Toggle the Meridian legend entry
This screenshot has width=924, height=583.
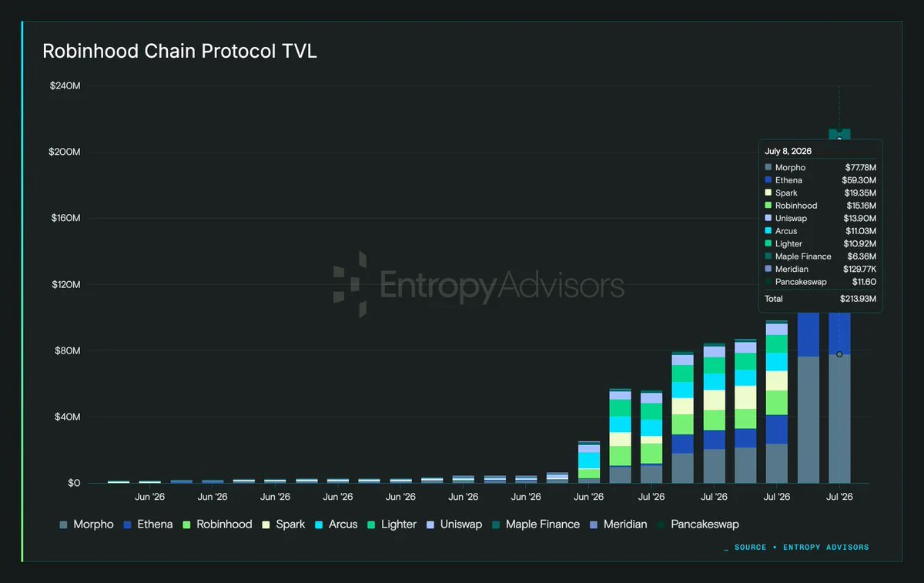618,524
